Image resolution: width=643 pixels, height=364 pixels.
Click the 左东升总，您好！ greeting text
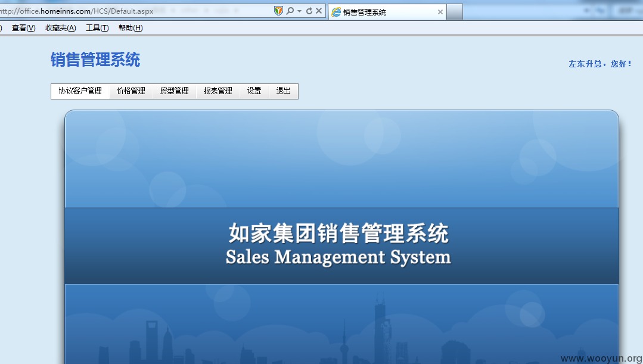tap(600, 64)
